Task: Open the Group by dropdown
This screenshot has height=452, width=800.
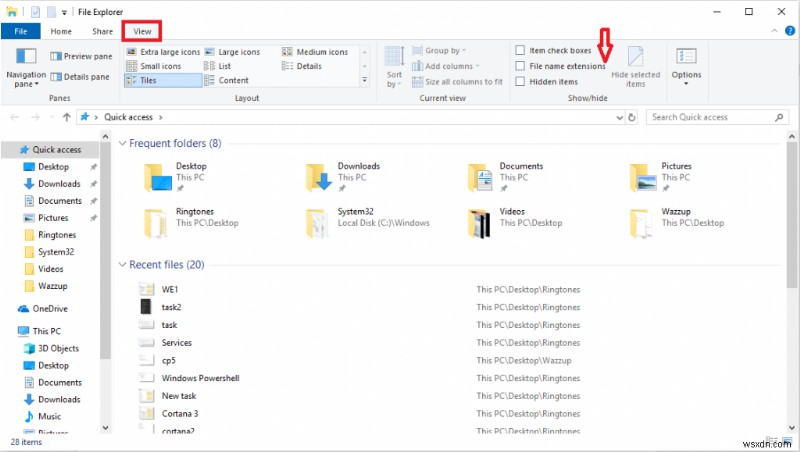Action: 439,51
